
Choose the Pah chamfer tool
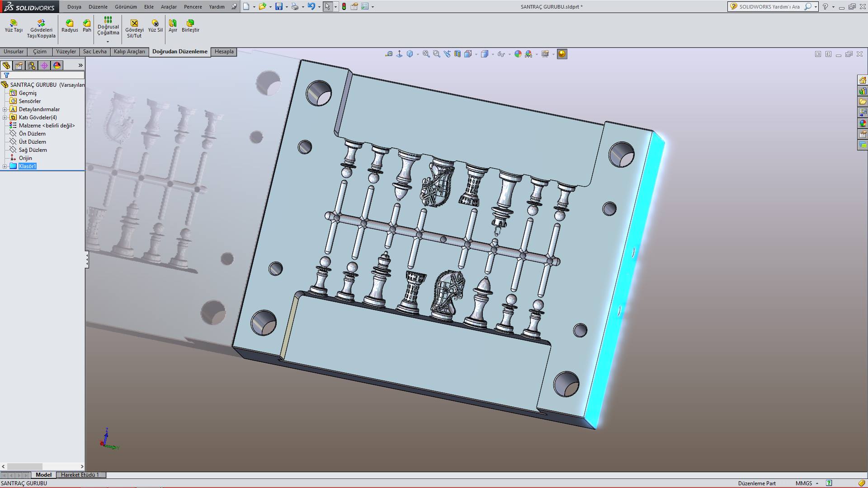[x=87, y=26]
